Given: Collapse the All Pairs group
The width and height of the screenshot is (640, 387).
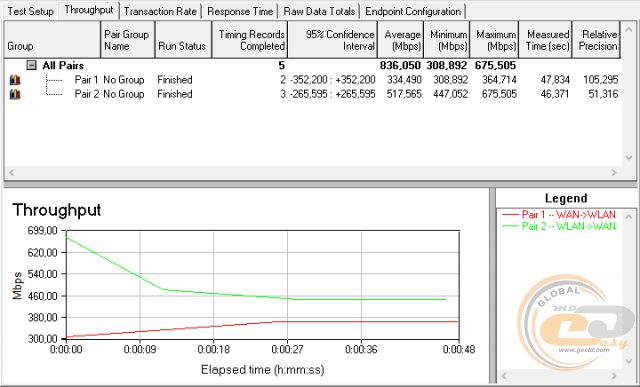Looking at the screenshot, I should pyautogui.click(x=31, y=65).
